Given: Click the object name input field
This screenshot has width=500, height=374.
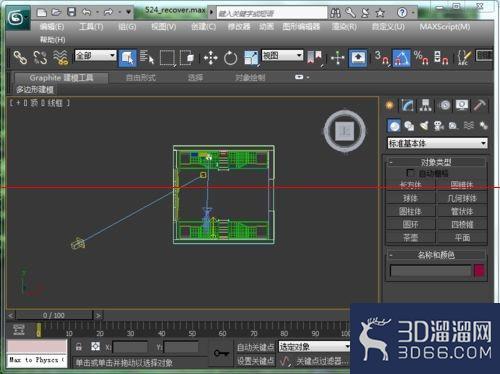Looking at the screenshot, I should pyautogui.click(x=430, y=271).
